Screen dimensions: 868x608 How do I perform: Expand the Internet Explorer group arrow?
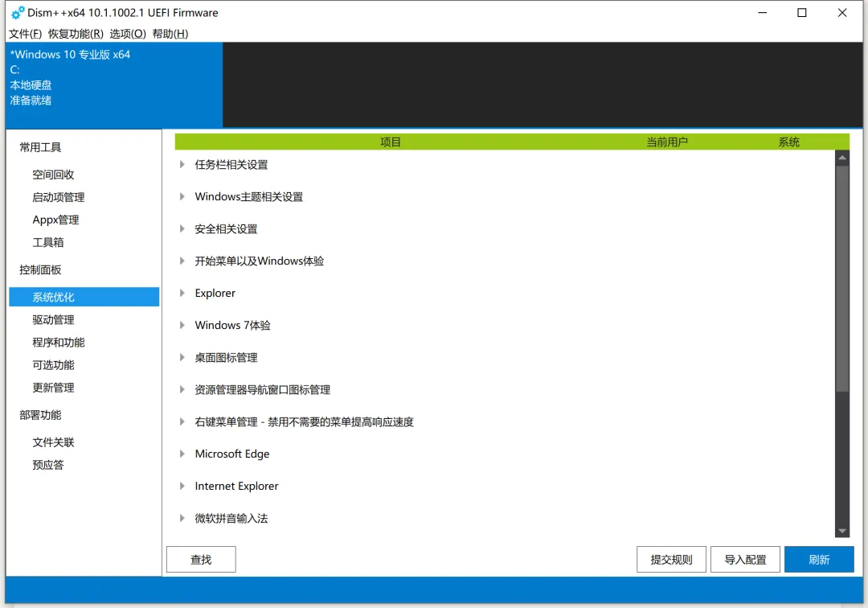tap(182, 486)
